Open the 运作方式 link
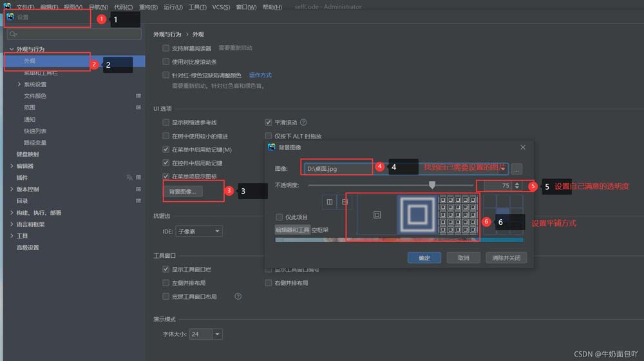The height and width of the screenshot is (361, 644). pos(260,75)
